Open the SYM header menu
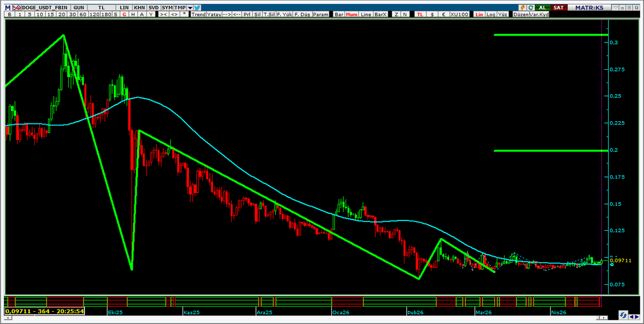 [167, 8]
